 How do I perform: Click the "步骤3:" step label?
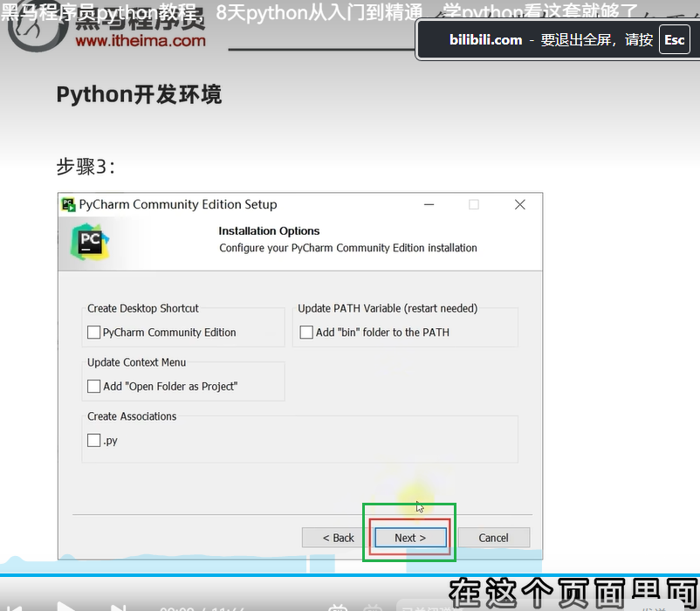86,167
